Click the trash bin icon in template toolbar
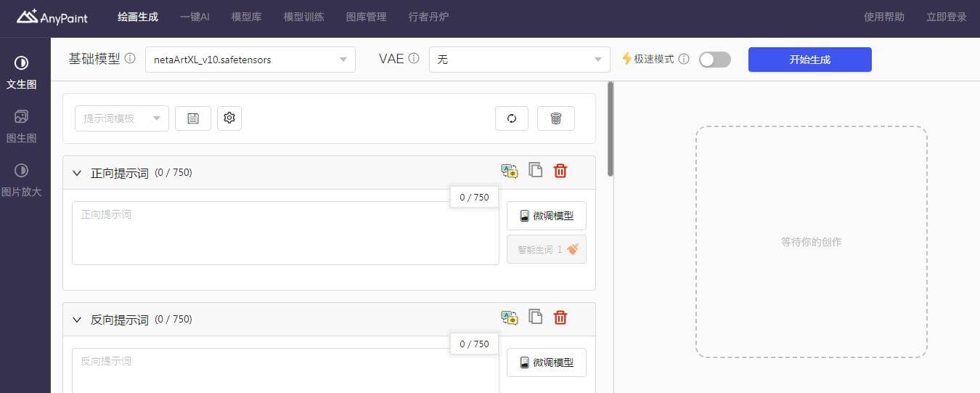Image resolution: width=980 pixels, height=393 pixels. pyautogui.click(x=556, y=118)
